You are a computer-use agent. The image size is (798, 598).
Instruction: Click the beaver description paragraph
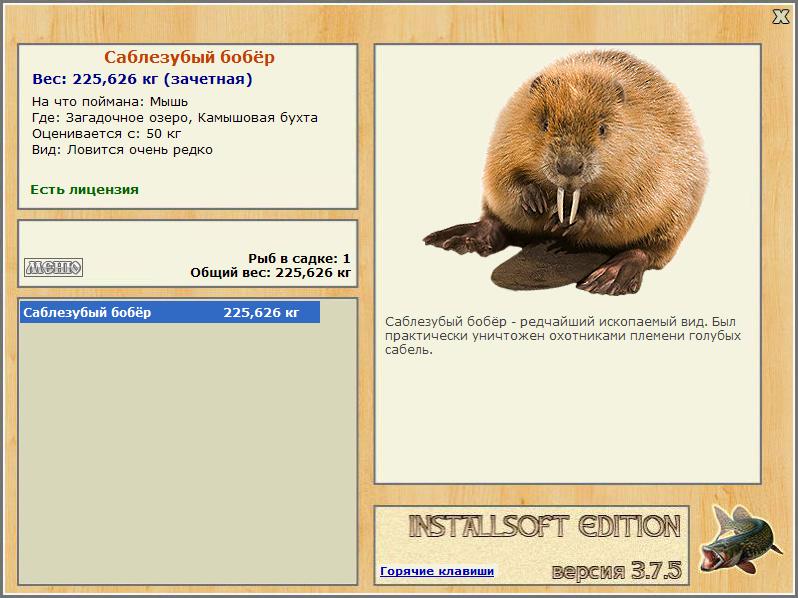click(563, 336)
